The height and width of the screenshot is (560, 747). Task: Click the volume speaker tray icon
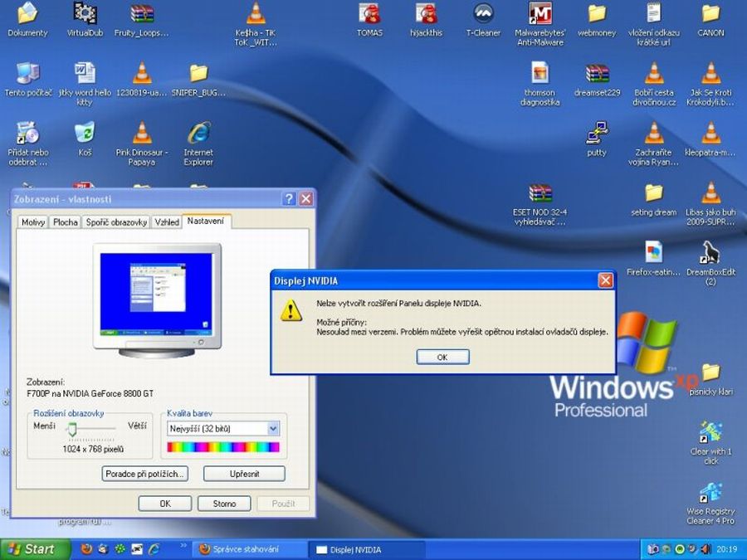click(x=705, y=549)
